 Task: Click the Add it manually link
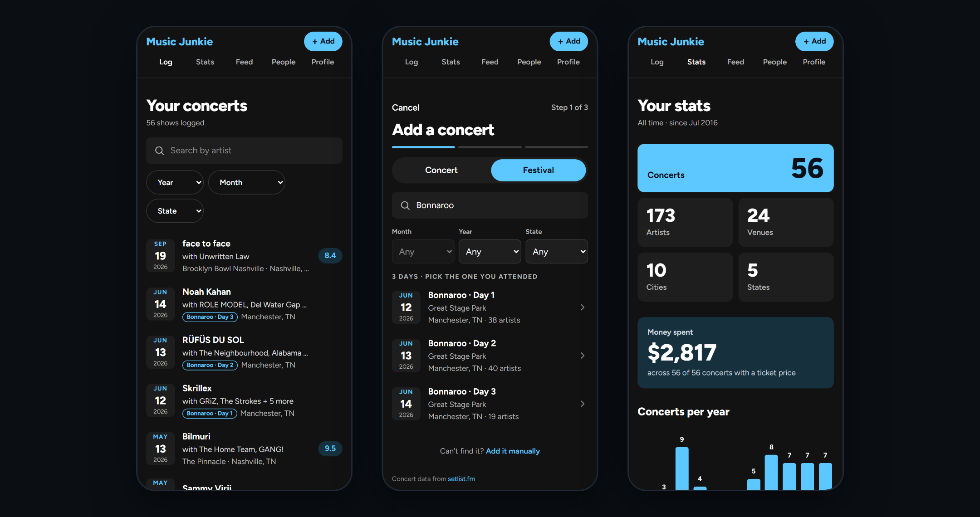(x=513, y=451)
